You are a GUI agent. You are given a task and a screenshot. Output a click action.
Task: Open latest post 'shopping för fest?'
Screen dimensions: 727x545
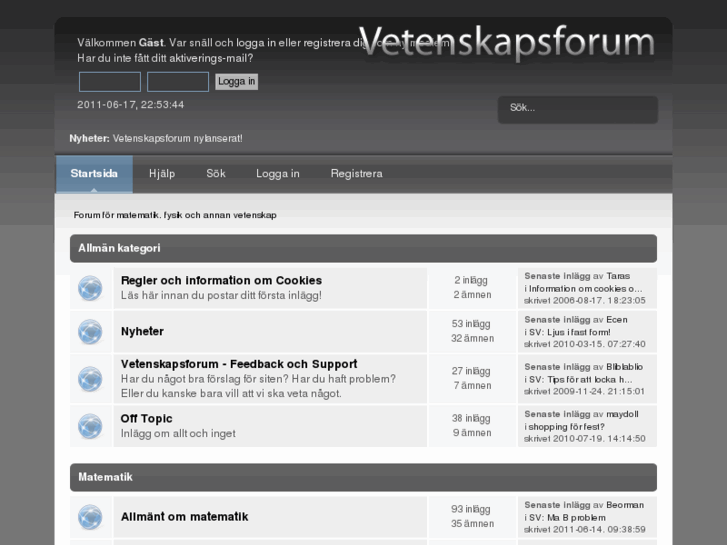567,427
